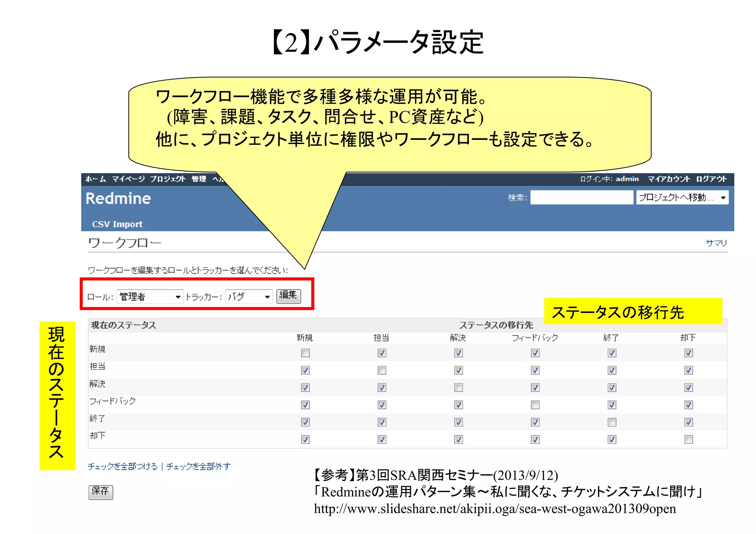Uncheck 担当 to 終了 transition checkbox
This screenshot has width=756, height=534.
point(612,370)
